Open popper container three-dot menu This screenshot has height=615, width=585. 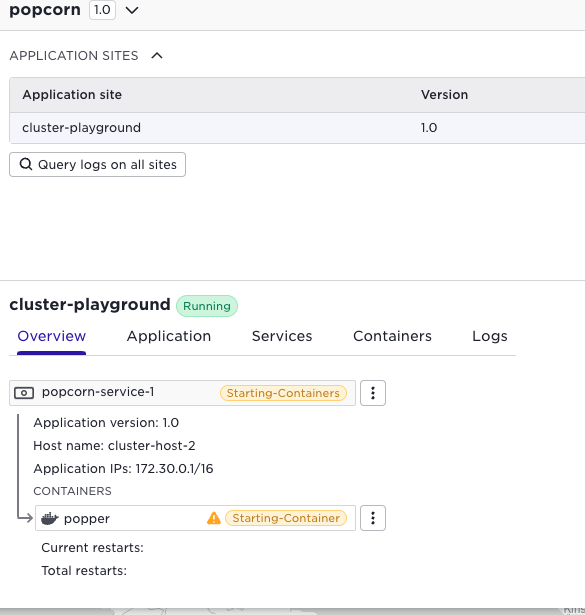tap(373, 518)
